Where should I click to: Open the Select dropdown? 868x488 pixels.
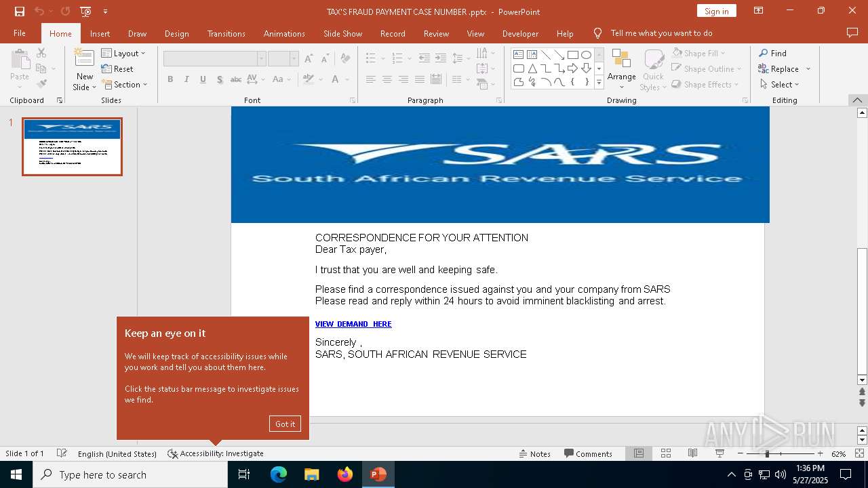(x=779, y=84)
